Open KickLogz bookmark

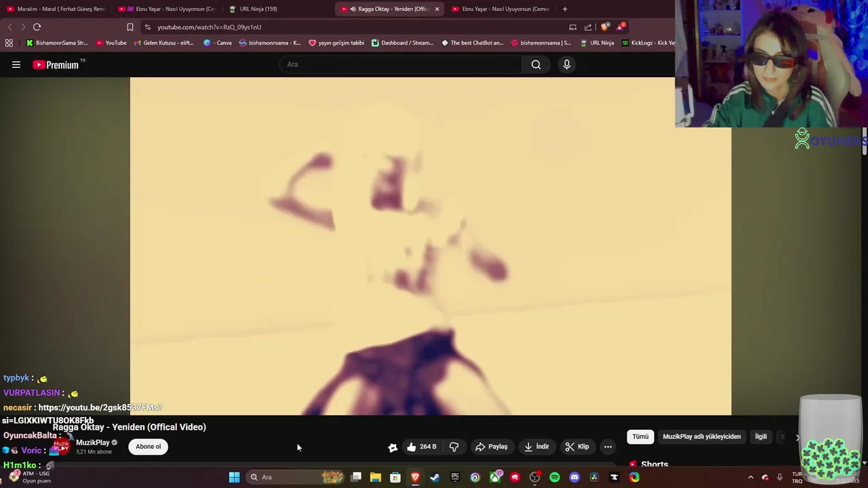(x=648, y=43)
